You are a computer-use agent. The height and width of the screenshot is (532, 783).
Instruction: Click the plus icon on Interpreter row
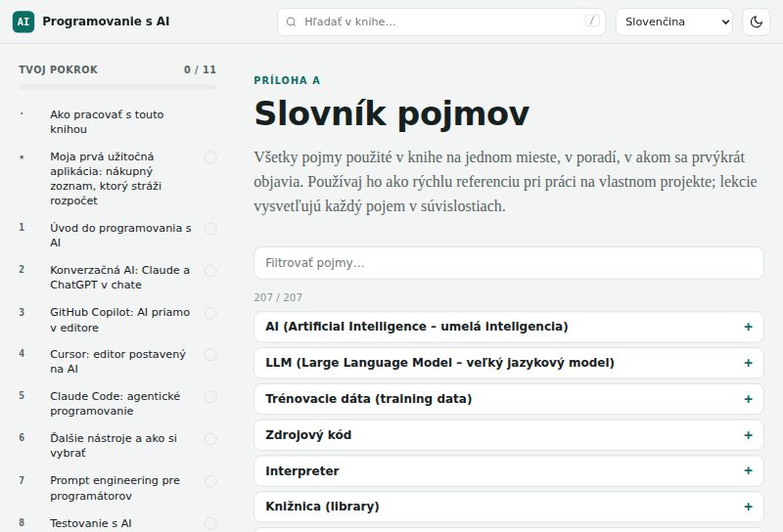[748, 470]
